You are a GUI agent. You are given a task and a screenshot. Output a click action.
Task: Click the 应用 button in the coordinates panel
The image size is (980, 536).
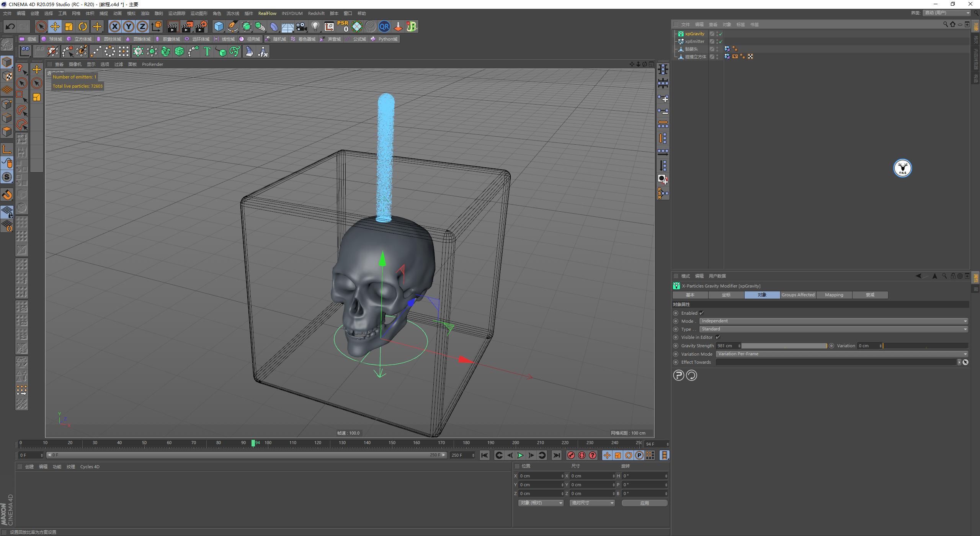tap(645, 502)
